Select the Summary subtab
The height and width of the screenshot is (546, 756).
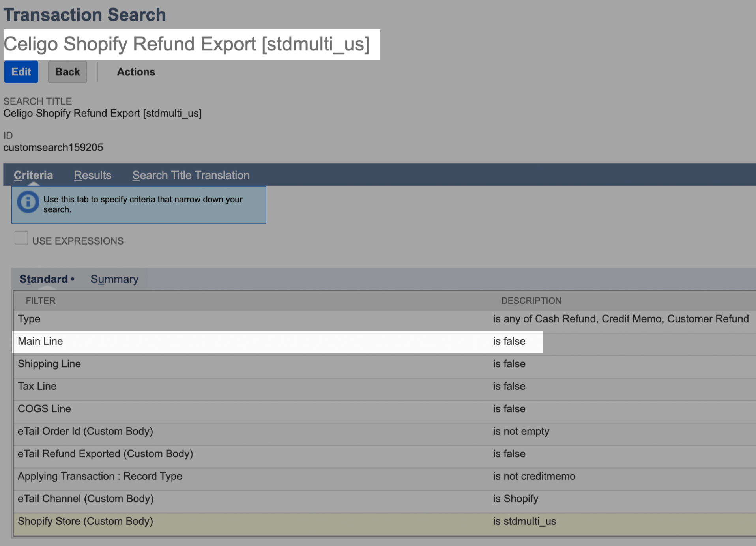tap(114, 279)
